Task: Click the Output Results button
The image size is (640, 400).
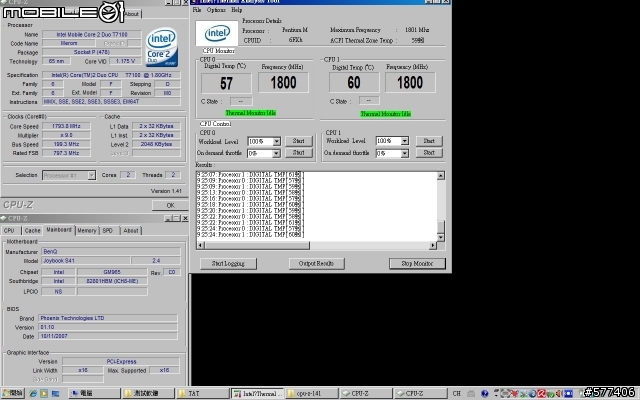Action: click(x=316, y=264)
